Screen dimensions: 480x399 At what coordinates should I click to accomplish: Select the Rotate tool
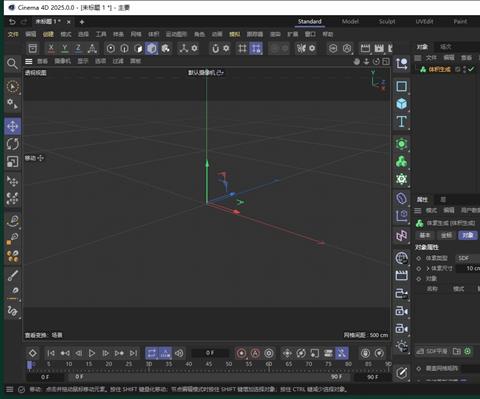point(12,144)
